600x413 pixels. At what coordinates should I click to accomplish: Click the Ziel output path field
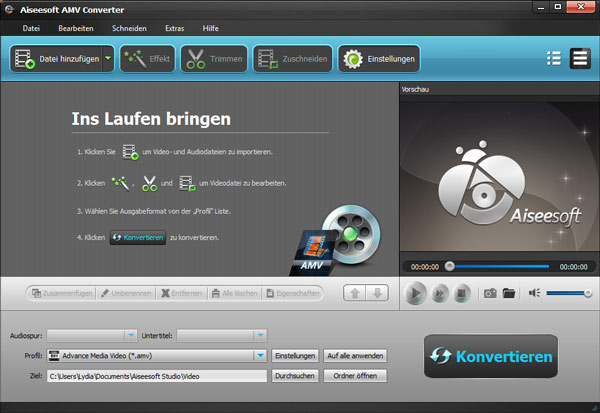click(157, 376)
